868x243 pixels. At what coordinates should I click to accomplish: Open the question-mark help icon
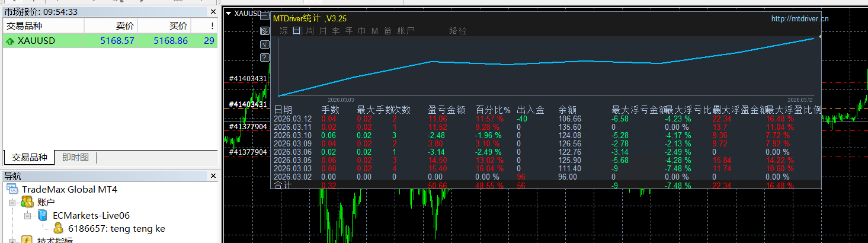[x=265, y=57]
